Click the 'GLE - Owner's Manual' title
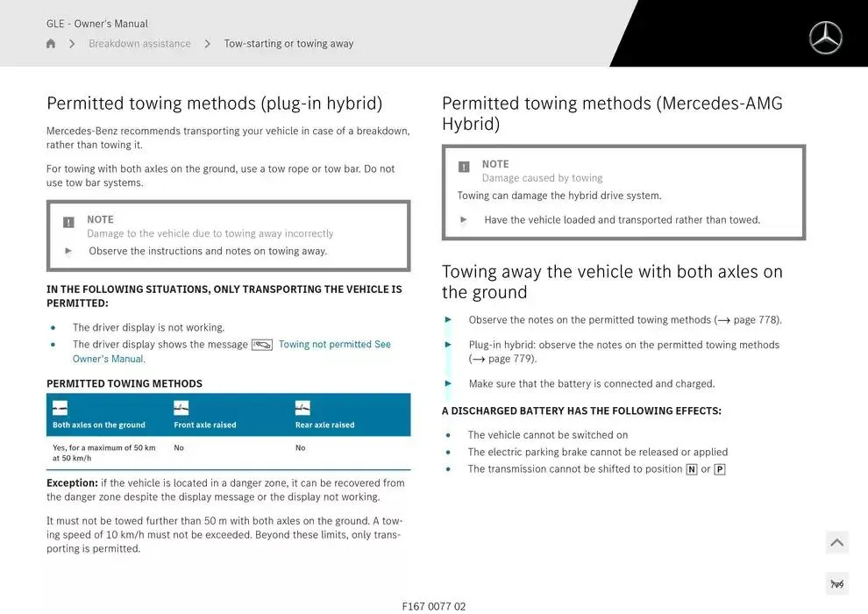Screen dimensions: 868x614 97,24
